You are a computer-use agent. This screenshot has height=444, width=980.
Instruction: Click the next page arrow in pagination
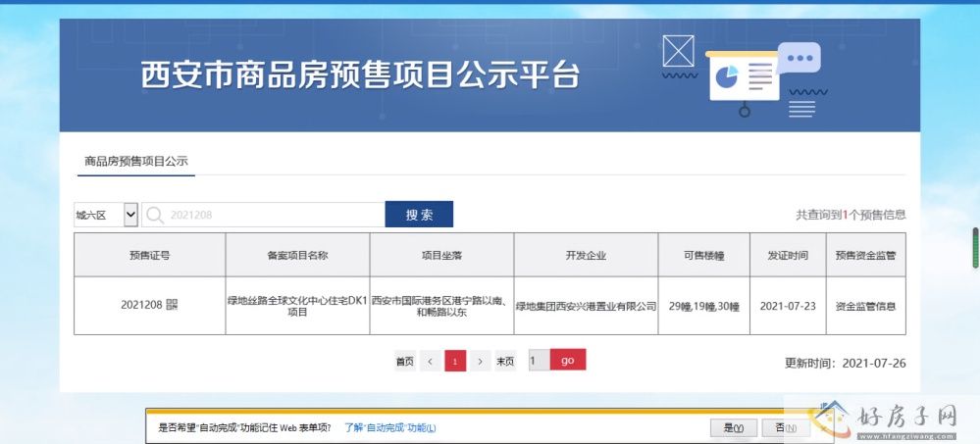tap(479, 361)
